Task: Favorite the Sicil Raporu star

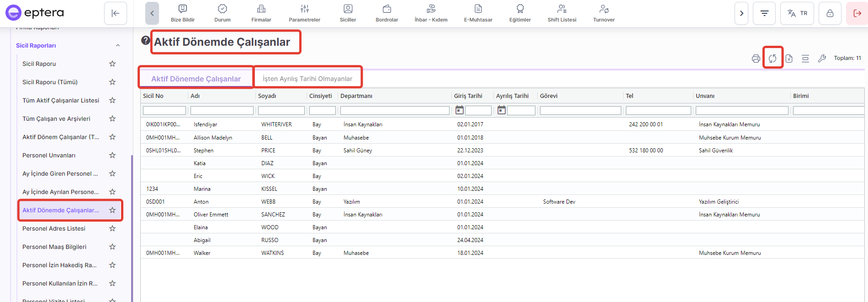Action: pos(112,64)
